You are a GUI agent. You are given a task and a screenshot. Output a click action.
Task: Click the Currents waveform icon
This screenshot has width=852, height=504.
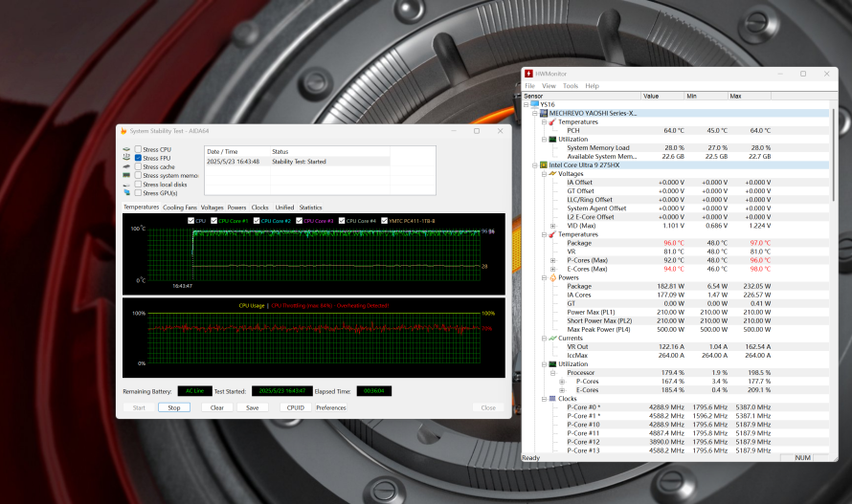click(551, 338)
